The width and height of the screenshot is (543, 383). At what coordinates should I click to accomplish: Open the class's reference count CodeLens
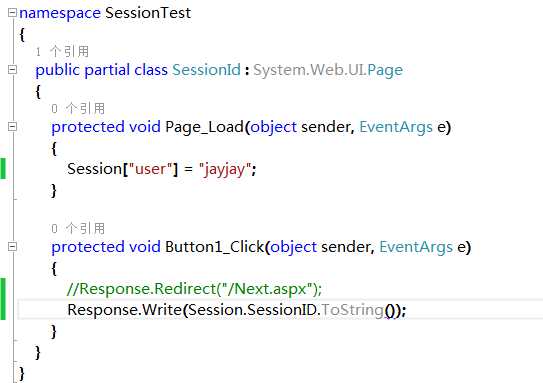pyautogui.click(x=62, y=52)
